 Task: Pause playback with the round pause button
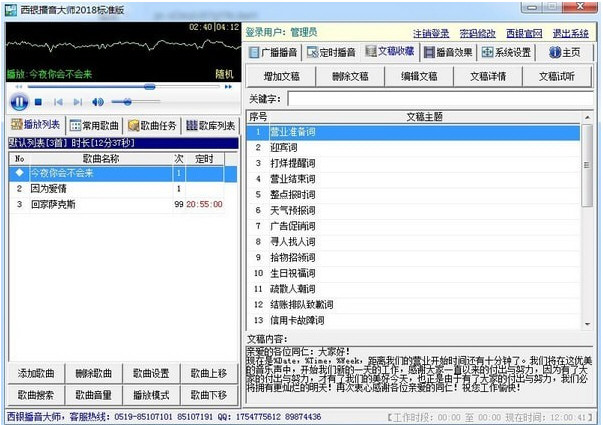[x=19, y=102]
